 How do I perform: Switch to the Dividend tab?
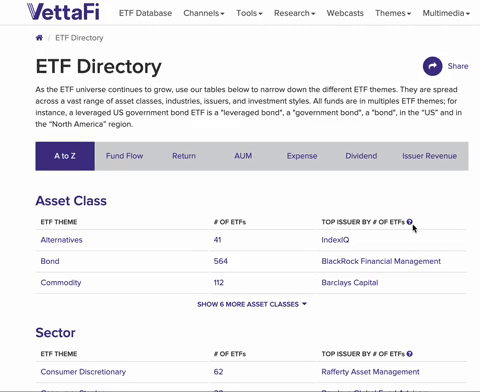pyautogui.click(x=361, y=156)
